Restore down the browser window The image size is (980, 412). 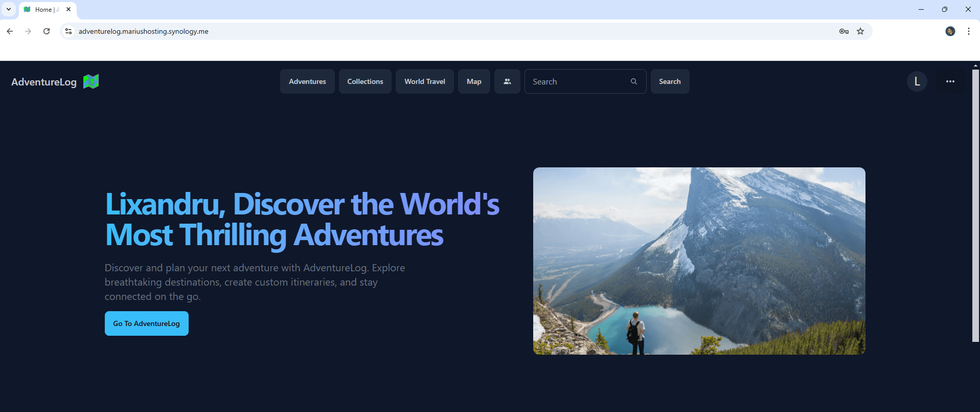[945, 9]
